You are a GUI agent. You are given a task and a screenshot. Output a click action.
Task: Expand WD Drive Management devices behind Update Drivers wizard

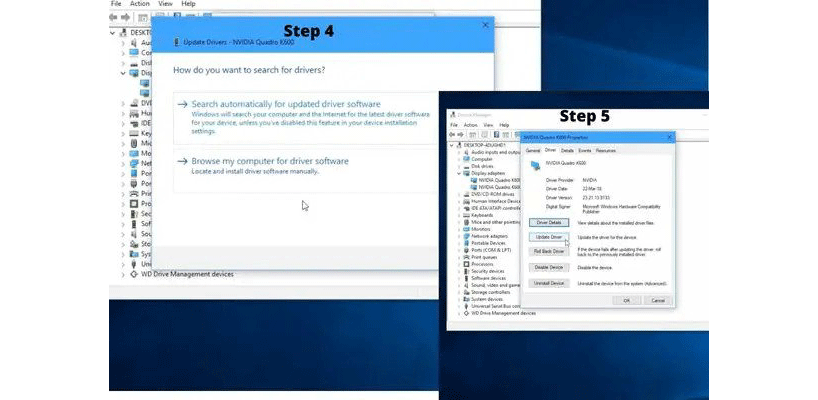point(123,274)
